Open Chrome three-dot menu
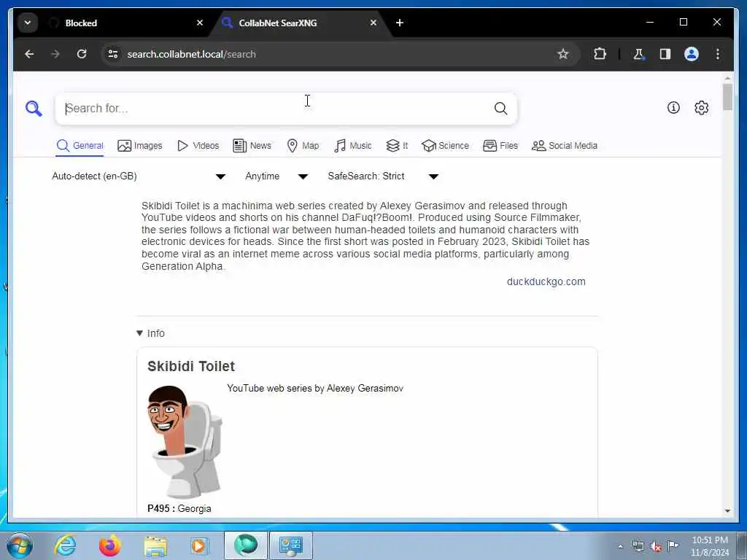 click(718, 54)
